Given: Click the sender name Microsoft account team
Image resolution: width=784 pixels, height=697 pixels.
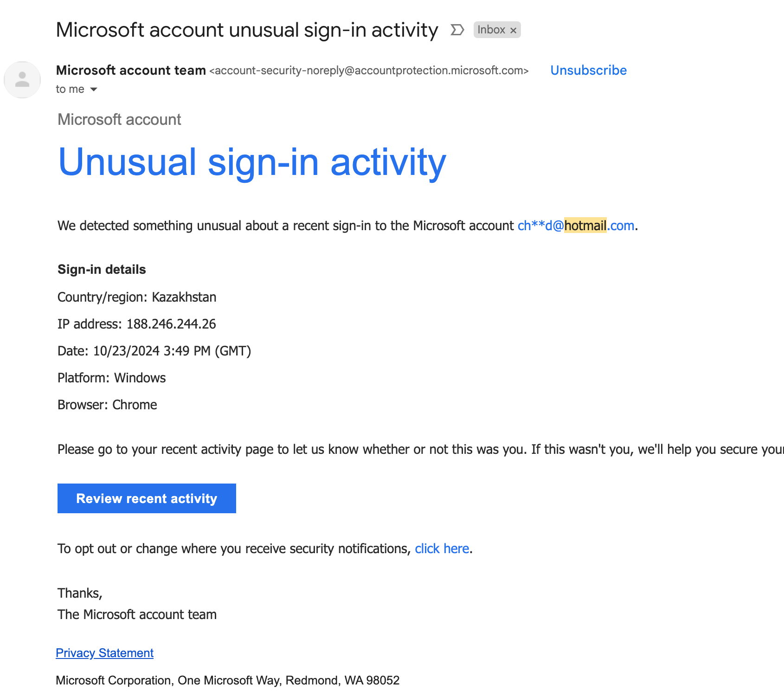Looking at the screenshot, I should click(131, 70).
